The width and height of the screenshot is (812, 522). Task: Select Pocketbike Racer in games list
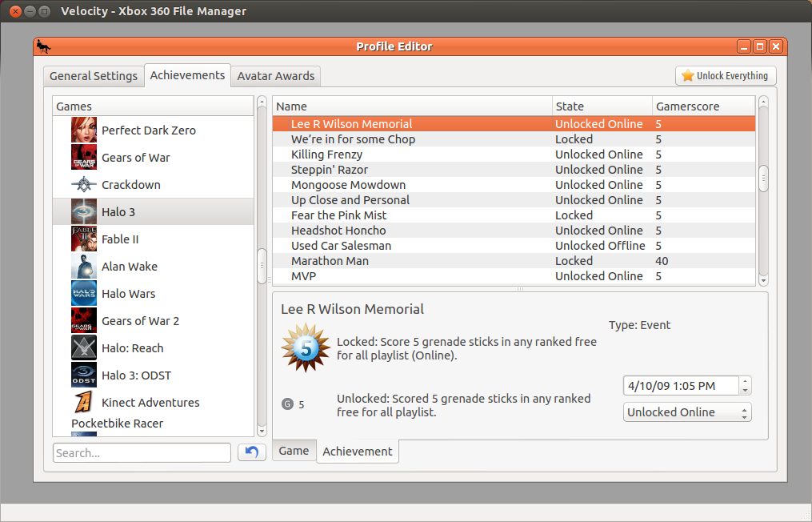coord(117,423)
